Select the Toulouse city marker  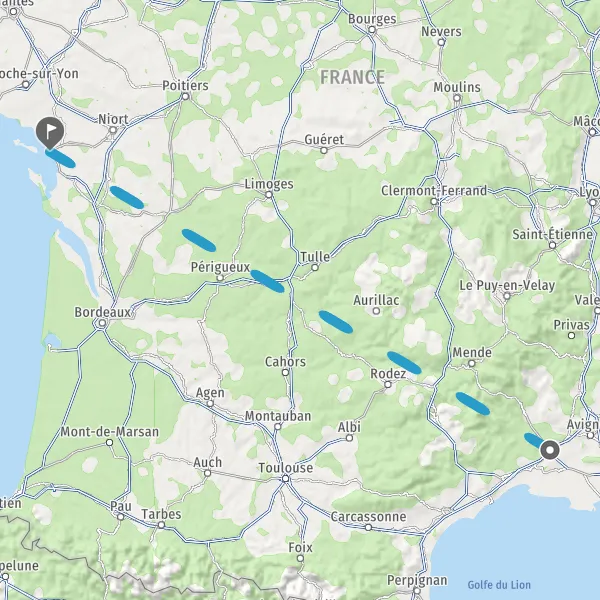click(x=285, y=479)
